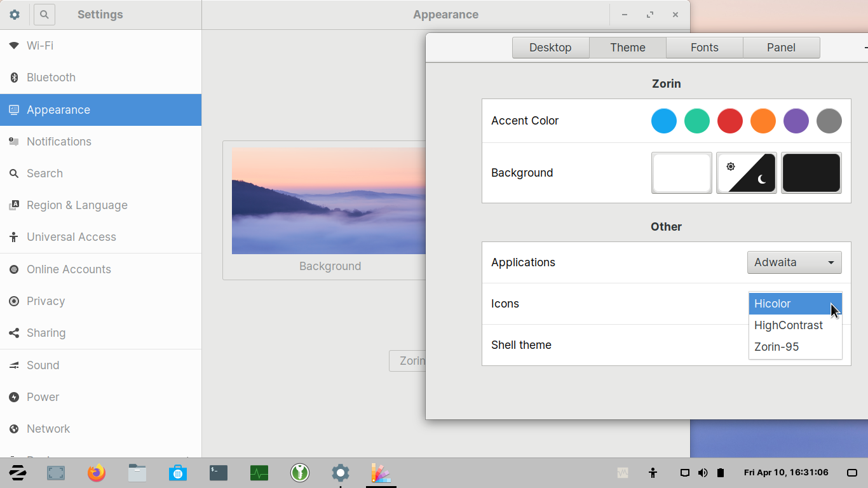Open Firefox from the taskbar
This screenshot has height=488, width=868.
coord(97,473)
